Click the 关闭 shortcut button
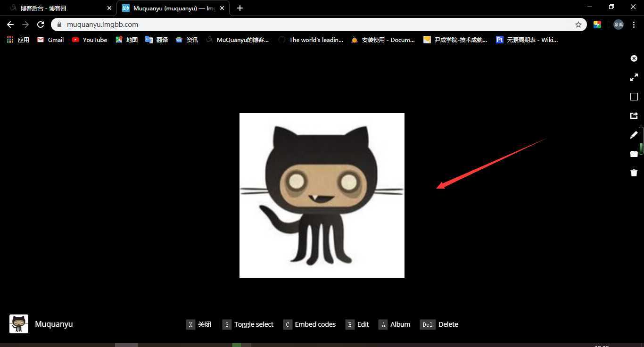 [x=198, y=324]
